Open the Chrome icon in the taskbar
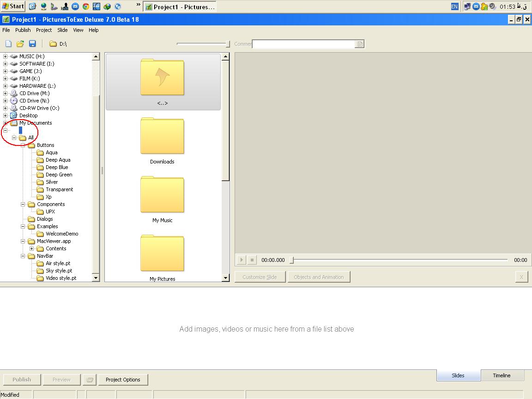532x399 pixels. [x=85, y=6]
